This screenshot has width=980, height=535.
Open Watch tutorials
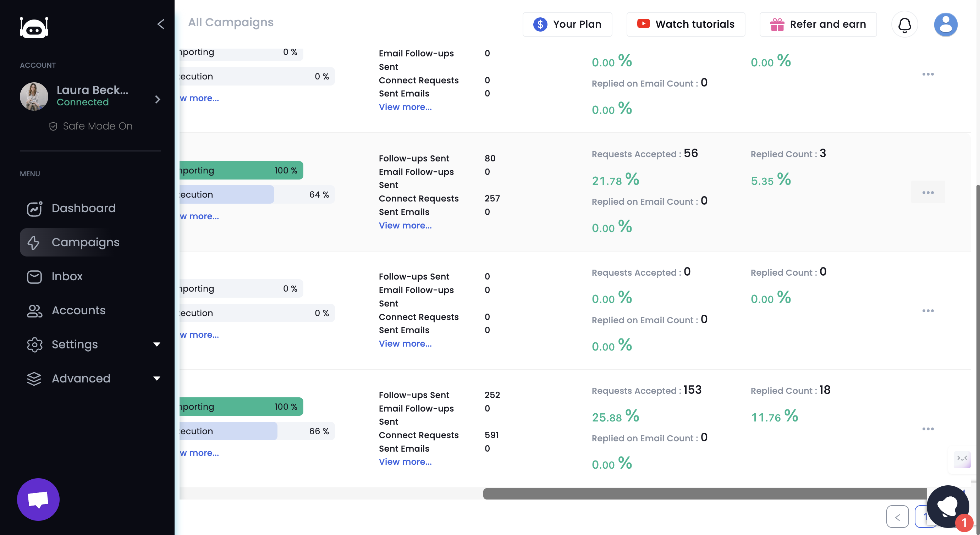point(686,24)
